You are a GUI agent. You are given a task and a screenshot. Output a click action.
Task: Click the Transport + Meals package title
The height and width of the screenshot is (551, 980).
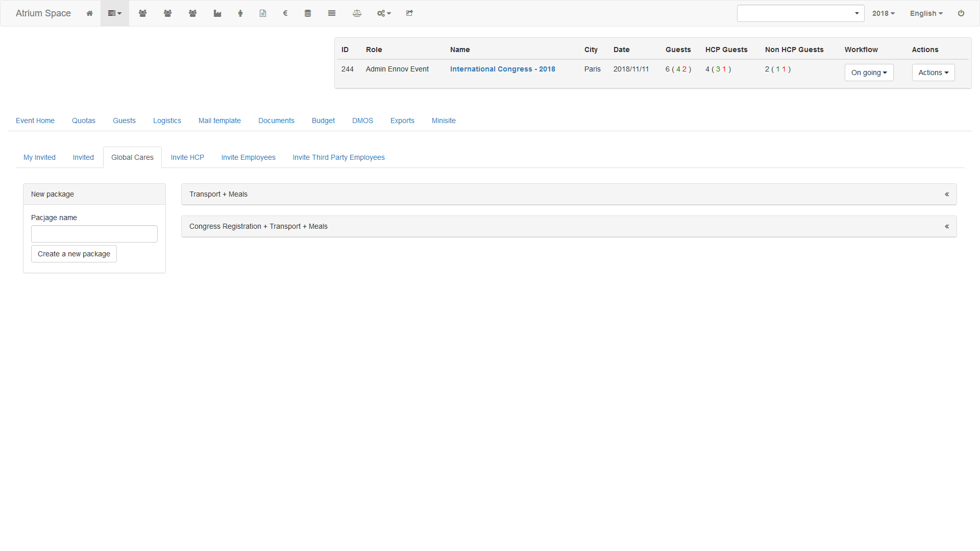(218, 194)
